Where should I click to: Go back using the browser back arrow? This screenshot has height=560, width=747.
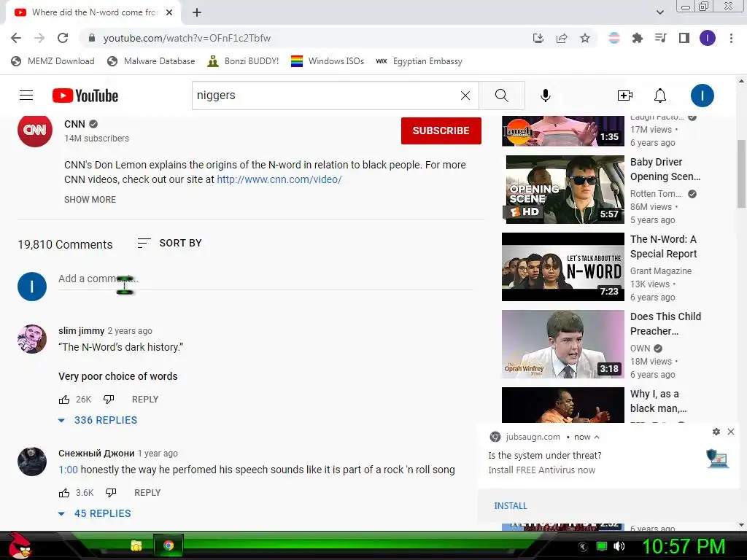(16, 38)
